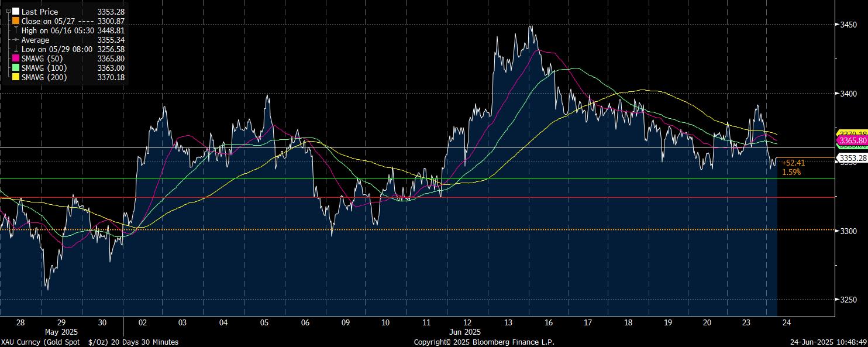Screen dimensions: 868x347
Task: Click the yellow SMAVG (200) legend swatch
Action: [x=16, y=77]
